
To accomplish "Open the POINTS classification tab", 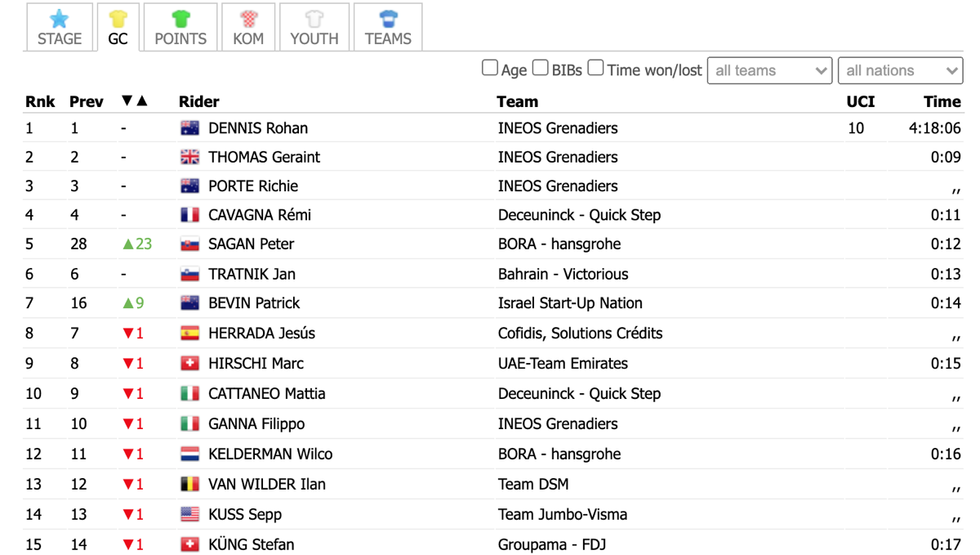I will click(180, 27).
